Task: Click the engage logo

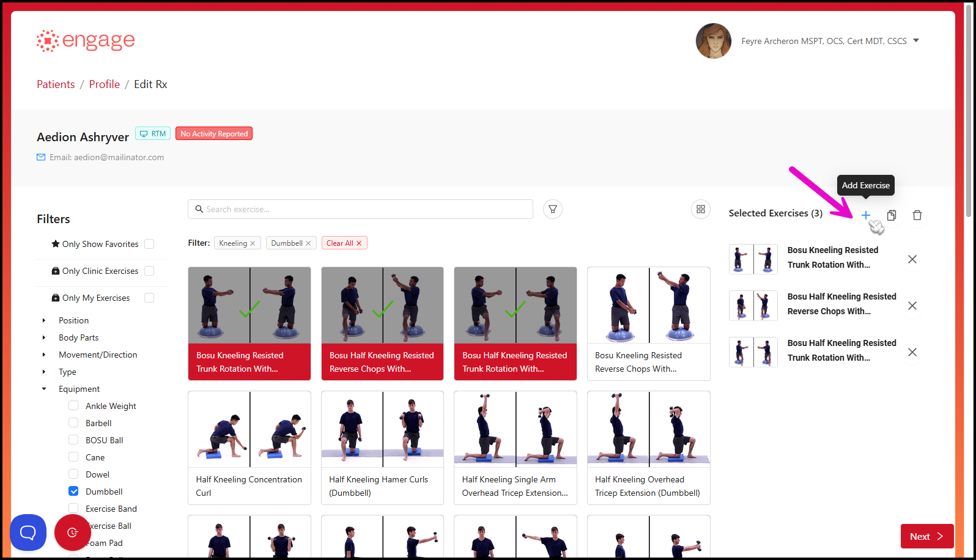Action: 86,41
